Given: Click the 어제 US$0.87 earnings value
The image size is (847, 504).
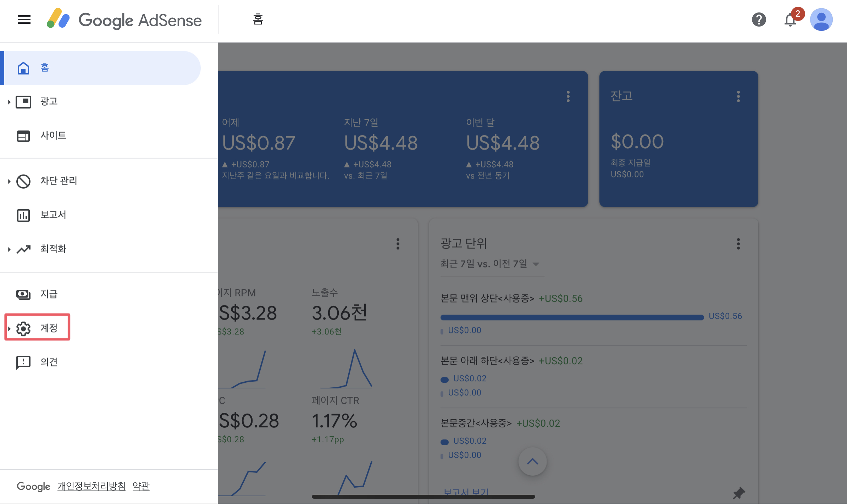Looking at the screenshot, I should point(259,143).
